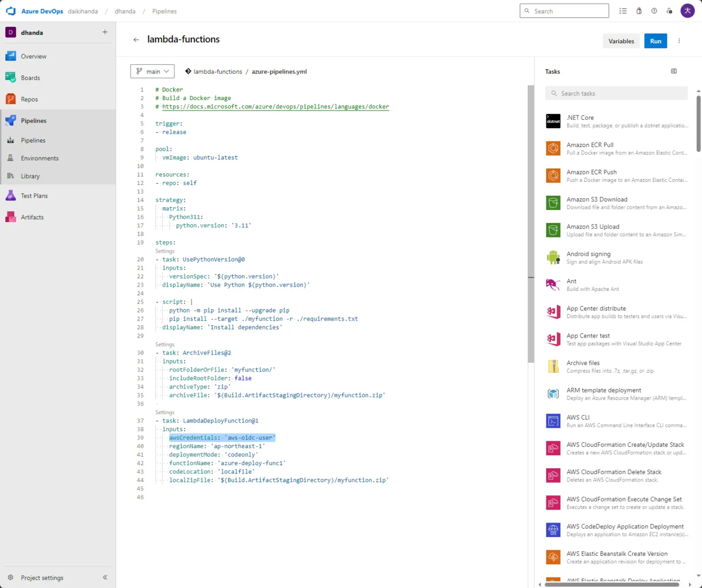Viewport: 702px width, 588px height.
Task: Open Pipelines hub in the sidebar
Action: click(58, 121)
